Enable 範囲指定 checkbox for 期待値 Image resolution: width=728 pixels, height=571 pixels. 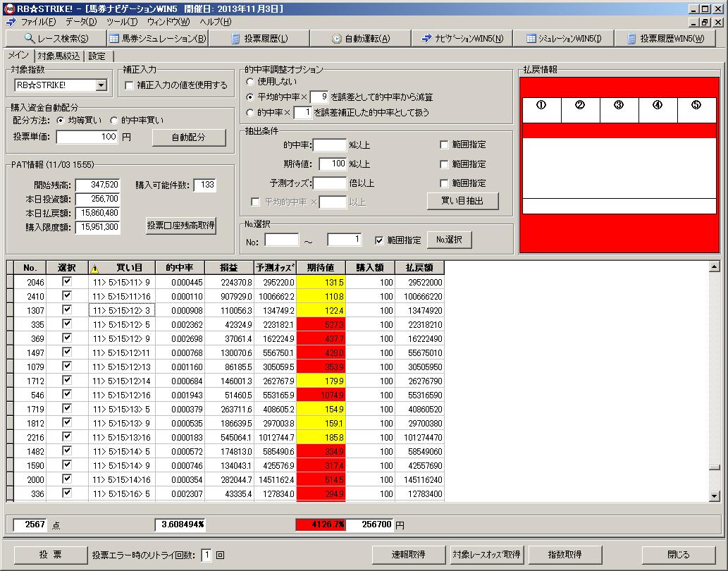(x=444, y=164)
